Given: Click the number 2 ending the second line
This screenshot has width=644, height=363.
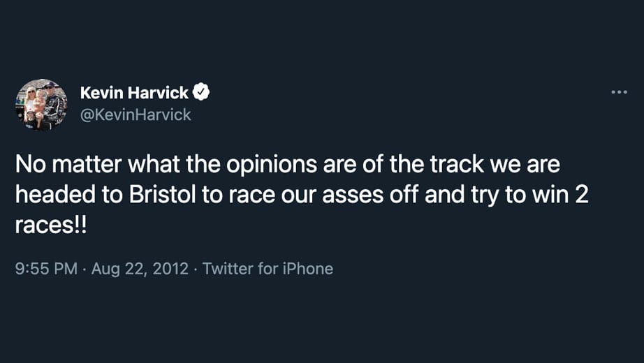Looking at the screenshot, I should pyautogui.click(x=582, y=195).
